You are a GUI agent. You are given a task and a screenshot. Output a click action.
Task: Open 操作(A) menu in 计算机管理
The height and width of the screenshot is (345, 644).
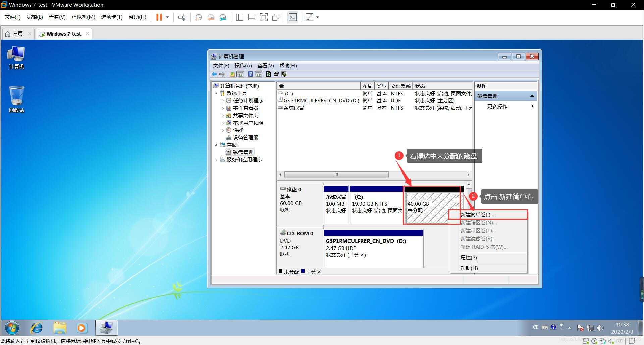coord(243,66)
